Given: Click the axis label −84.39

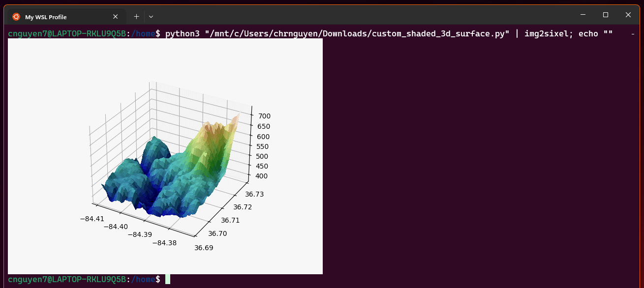Looking at the screenshot, I should pyautogui.click(x=140, y=234).
